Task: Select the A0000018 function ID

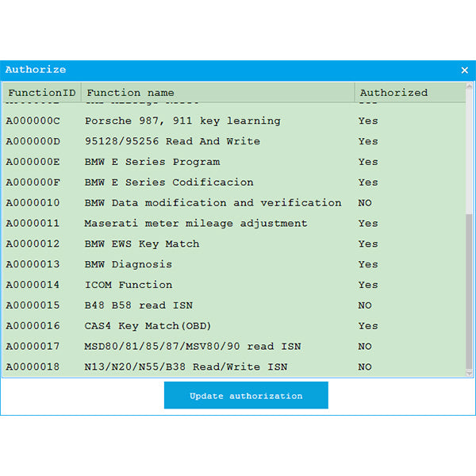Action: coord(33,367)
